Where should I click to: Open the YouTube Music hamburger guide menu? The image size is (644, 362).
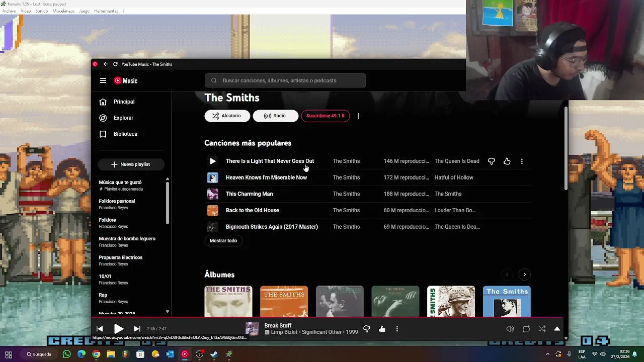coord(103,80)
